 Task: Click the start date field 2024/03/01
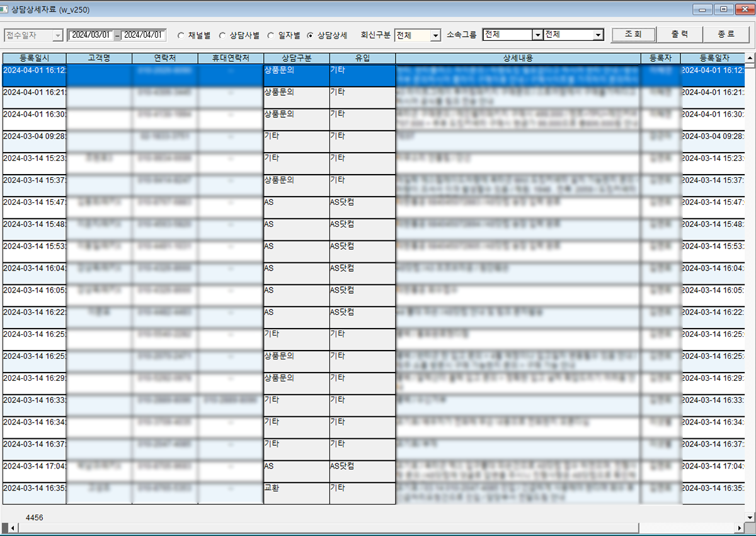(91, 35)
